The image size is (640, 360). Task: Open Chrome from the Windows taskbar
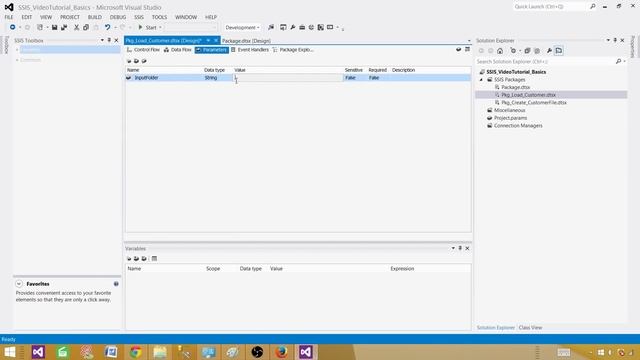[136, 352]
